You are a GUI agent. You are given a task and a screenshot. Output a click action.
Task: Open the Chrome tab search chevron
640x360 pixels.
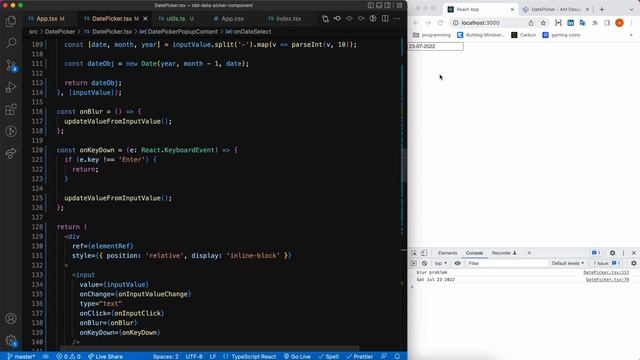(x=631, y=9)
